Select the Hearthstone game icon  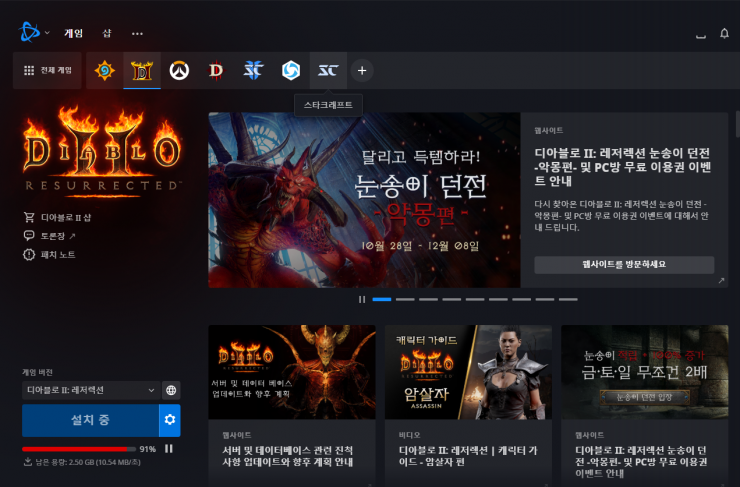[x=104, y=71]
